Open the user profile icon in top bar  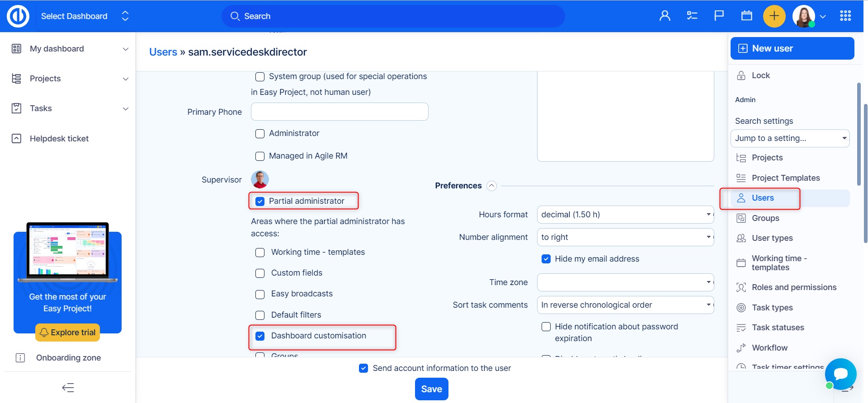pos(665,16)
